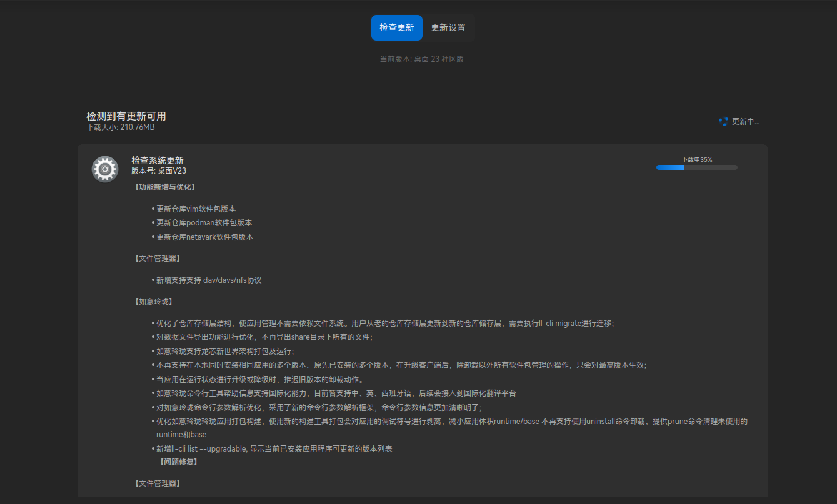Viewport: 837px width, 504px height.
Task: Click the 检查系统更新 title
Action: coord(158,161)
